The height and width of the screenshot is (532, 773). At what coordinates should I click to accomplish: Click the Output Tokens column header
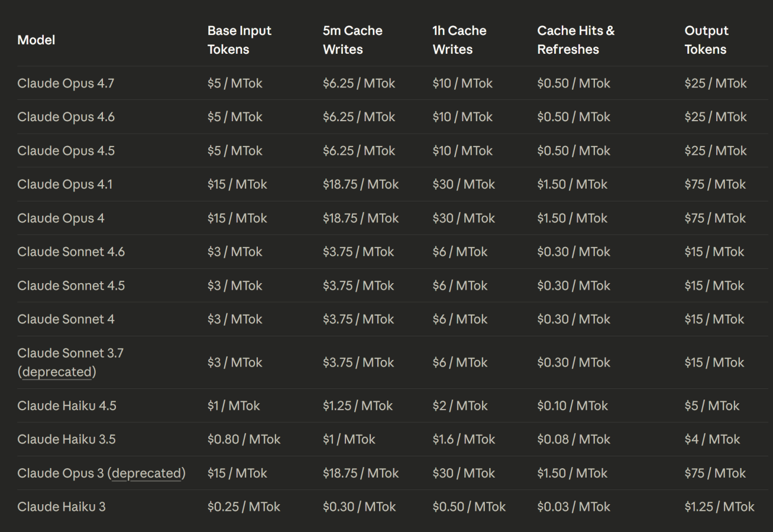(x=706, y=40)
